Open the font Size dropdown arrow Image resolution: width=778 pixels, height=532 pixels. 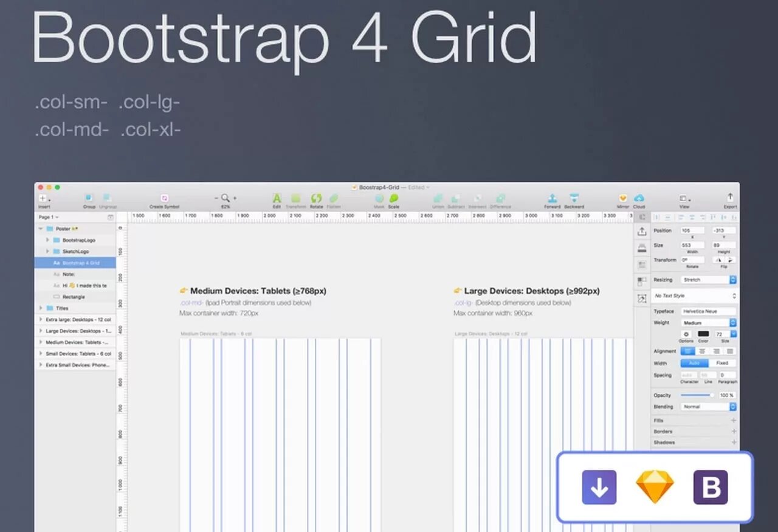pyautogui.click(x=733, y=334)
